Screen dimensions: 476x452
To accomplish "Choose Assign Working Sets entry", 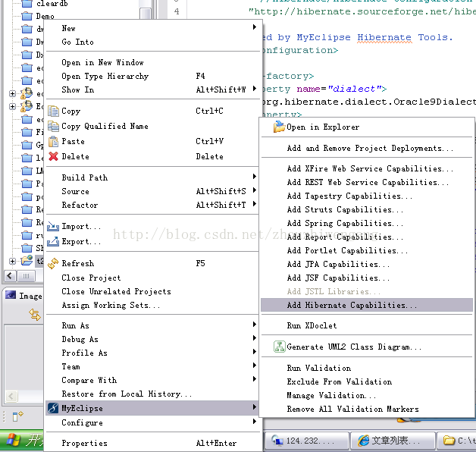I will click(x=152, y=306).
